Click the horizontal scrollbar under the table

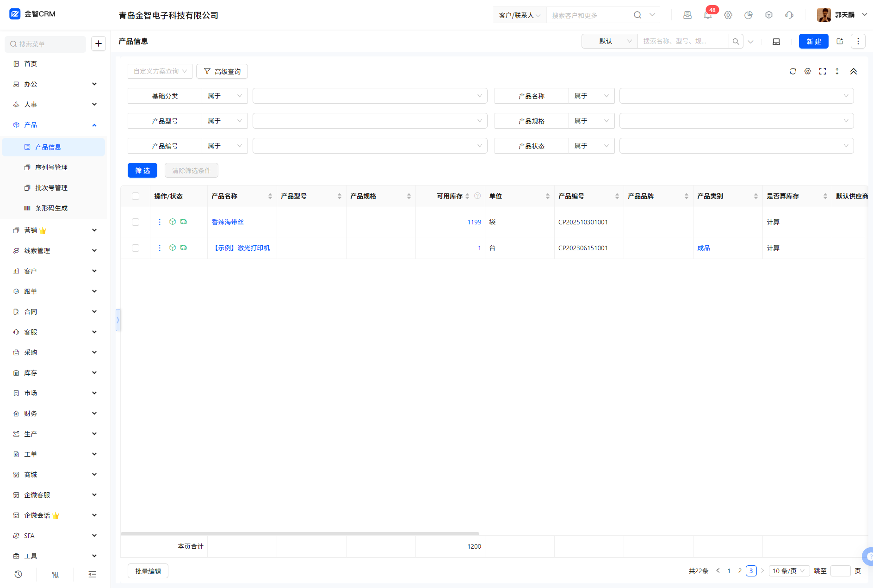(x=300, y=533)
